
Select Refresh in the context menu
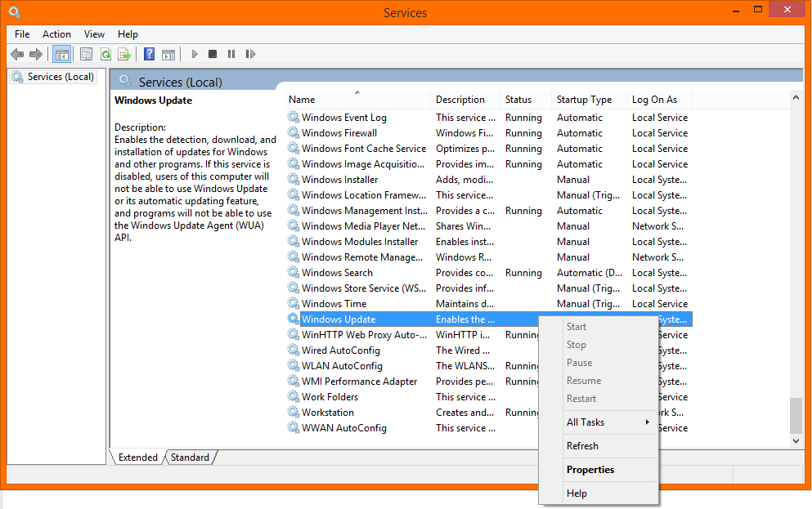tap(582, 446)
